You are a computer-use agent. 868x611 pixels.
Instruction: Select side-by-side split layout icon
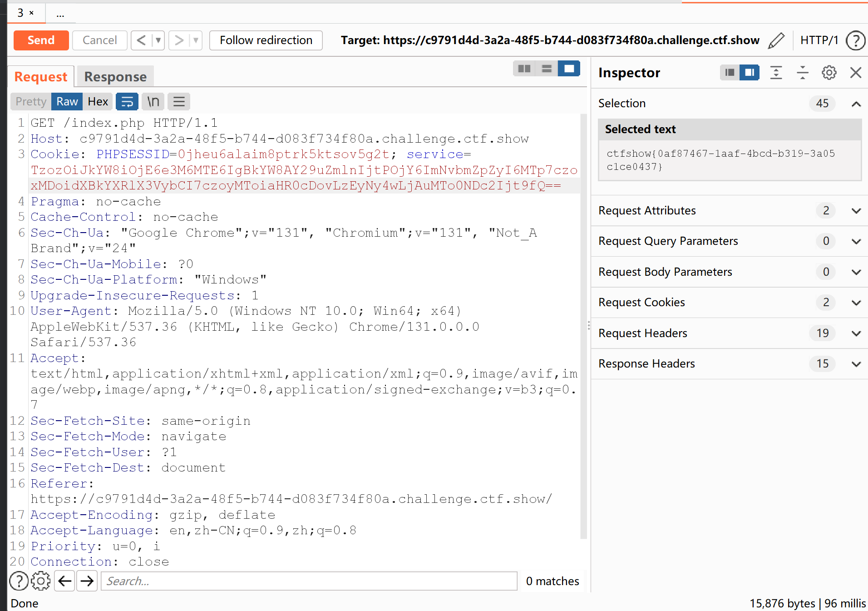coord(524,69)
